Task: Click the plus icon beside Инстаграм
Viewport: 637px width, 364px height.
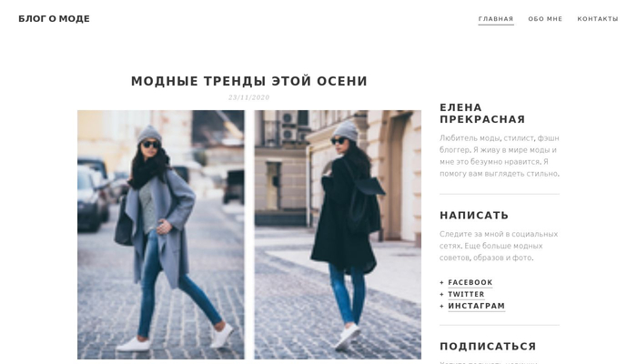Action: pos(441,306)
